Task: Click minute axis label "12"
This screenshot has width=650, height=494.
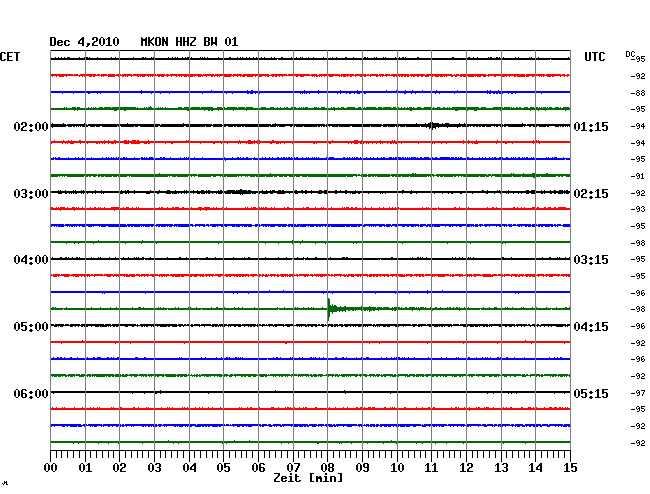Action: pyautogui.click(x=466, y=467)
